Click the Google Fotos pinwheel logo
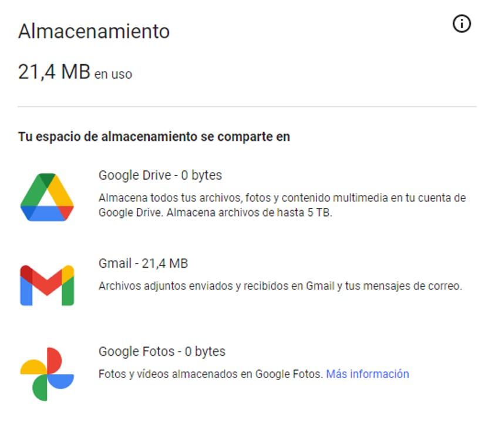Screen dimensions: 498x448 pyautogui.click(x=47, y=374)
